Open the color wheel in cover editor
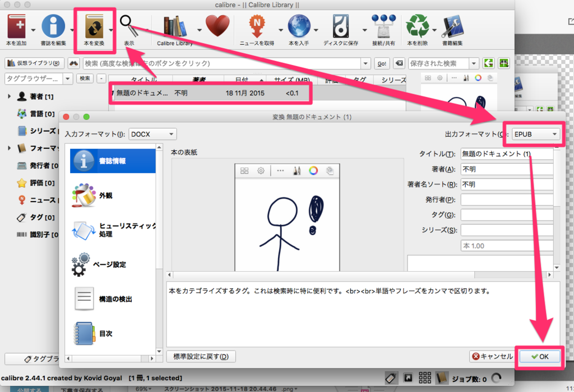The height and width of the screenshot is (392, 574). pos(313,171)
